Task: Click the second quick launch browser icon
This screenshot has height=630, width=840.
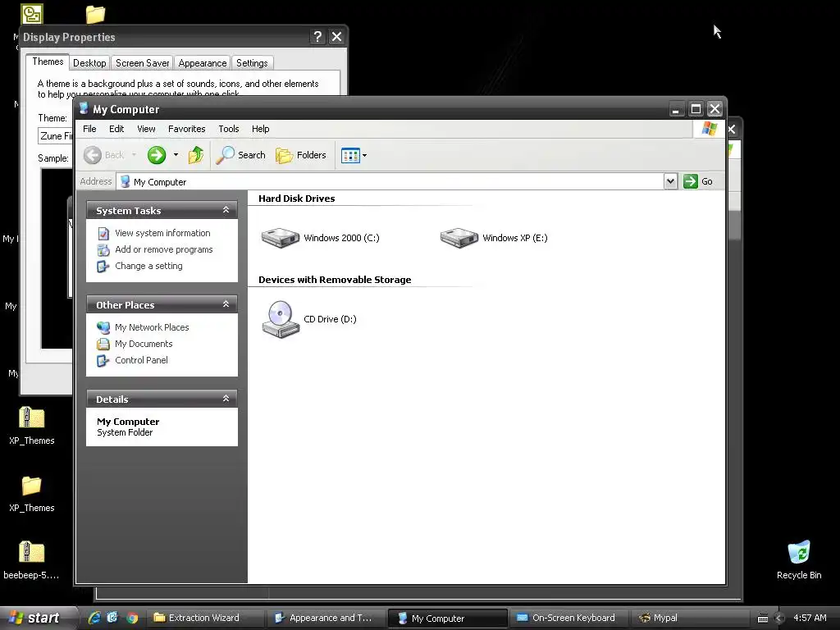Action: coord(112,618)
